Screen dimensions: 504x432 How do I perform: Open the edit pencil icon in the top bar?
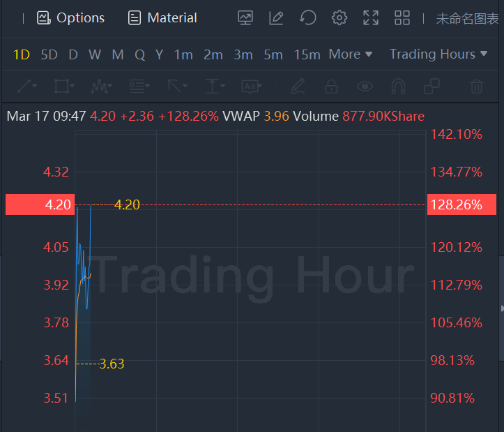click(277, 18)
